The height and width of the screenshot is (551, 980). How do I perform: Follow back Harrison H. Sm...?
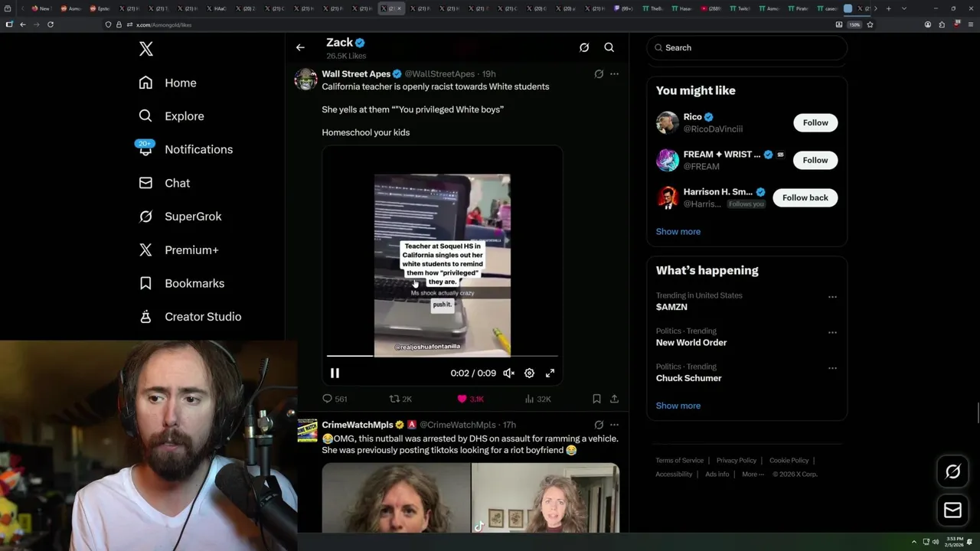click(x=805, y=197)
